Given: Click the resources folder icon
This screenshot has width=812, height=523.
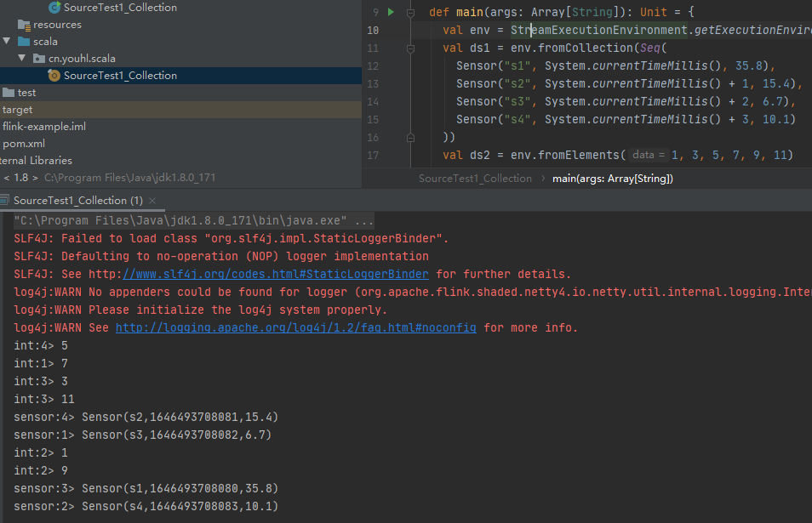Looking at the screenshot, I should (x=24, y=25).
